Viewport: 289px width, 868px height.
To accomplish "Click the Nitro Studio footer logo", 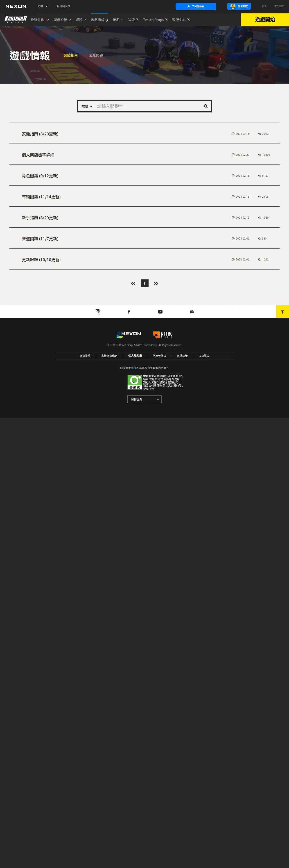I will (x=163, y=335).
